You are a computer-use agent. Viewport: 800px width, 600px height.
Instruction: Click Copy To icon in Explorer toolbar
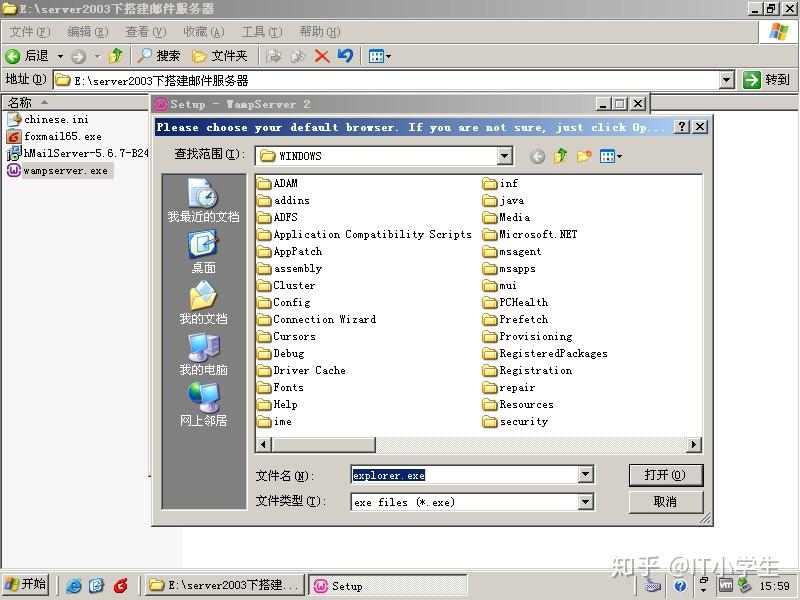[297, 56]
